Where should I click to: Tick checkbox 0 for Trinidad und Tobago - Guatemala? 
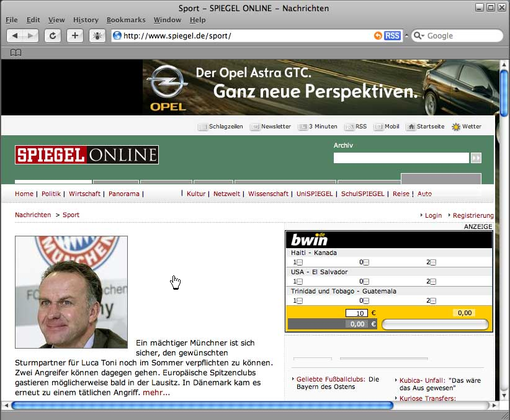coord(366,301)
